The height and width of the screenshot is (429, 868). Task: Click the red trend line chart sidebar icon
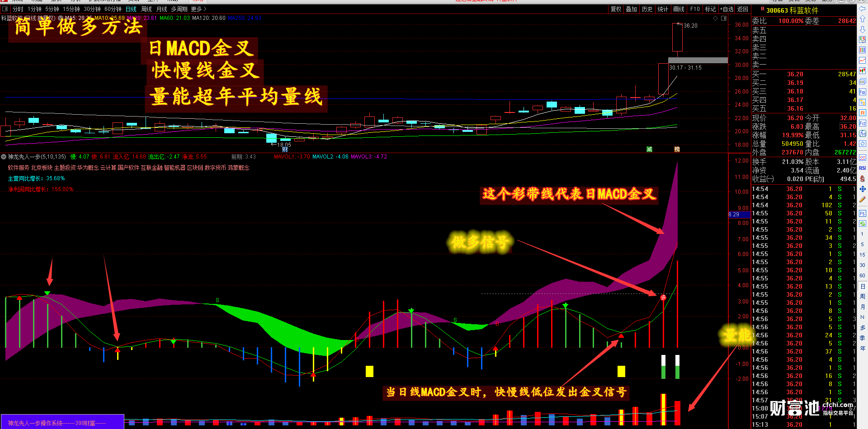862,60
